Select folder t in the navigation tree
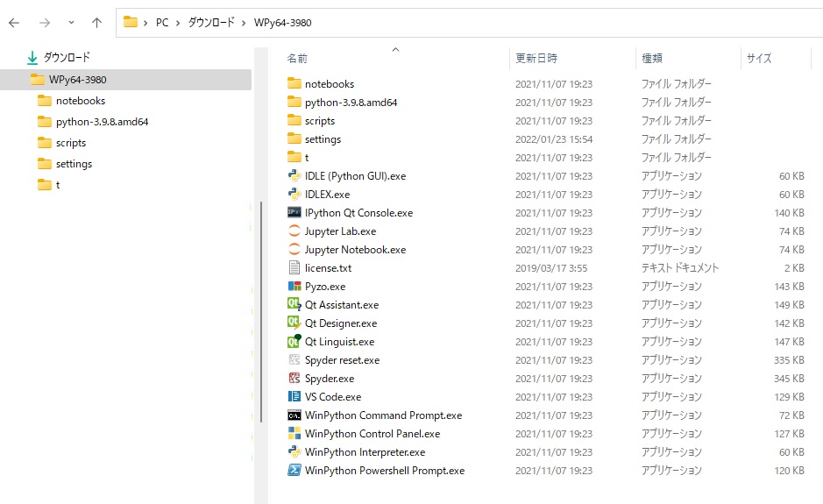 [x=58, y=185]
